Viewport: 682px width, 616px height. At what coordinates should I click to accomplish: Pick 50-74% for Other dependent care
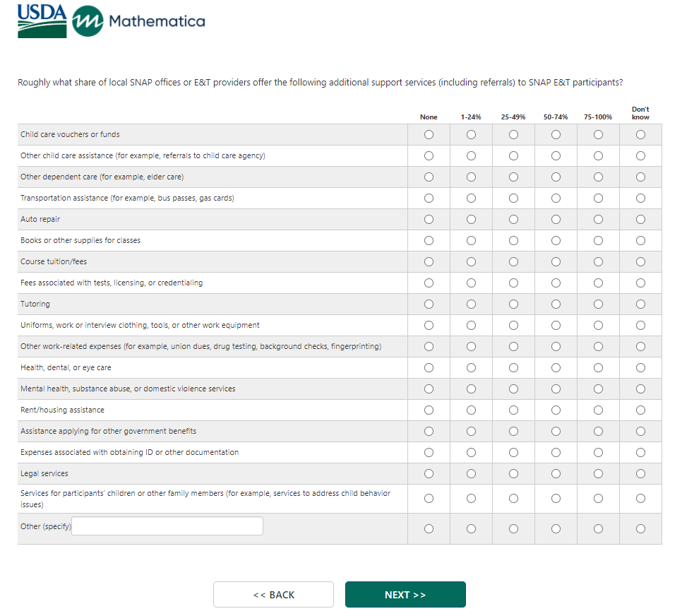pyautogui.click(x=556, y=177)
